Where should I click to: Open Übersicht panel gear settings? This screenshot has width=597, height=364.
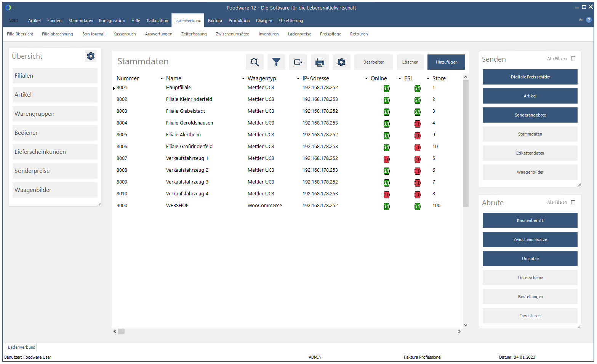(91, 56)
